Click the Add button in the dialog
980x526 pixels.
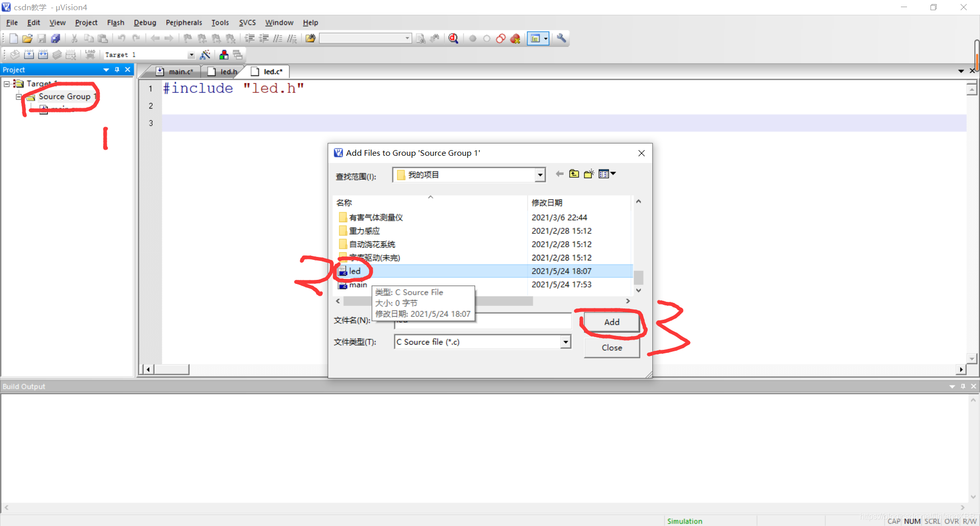point(611,322)
